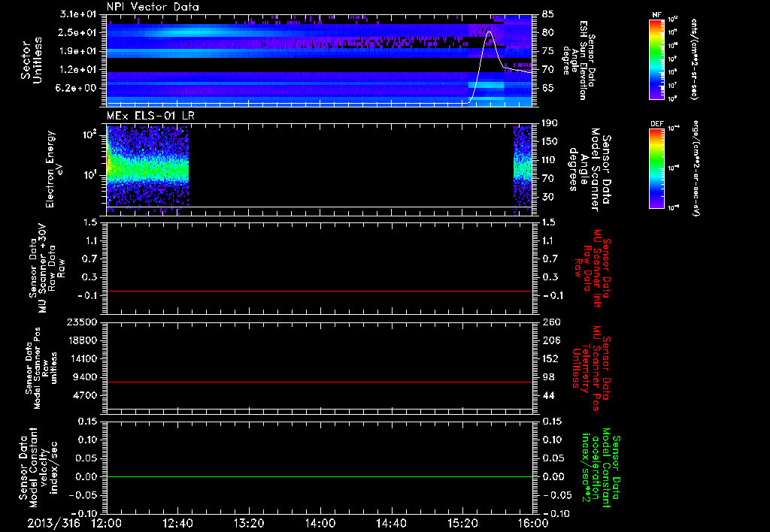This screenshot has width=770, height=532.
Task: Click the '13:20' time axis label
Action: click(249, 523)
